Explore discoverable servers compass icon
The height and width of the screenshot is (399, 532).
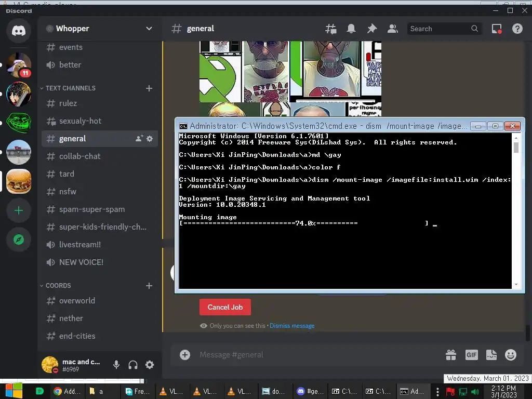click(19, 240)
